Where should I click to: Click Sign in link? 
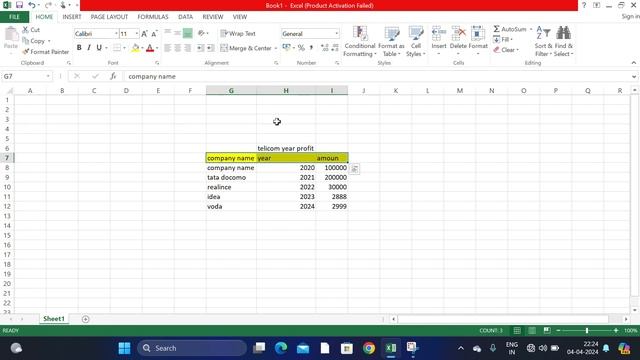click(630, 16)
